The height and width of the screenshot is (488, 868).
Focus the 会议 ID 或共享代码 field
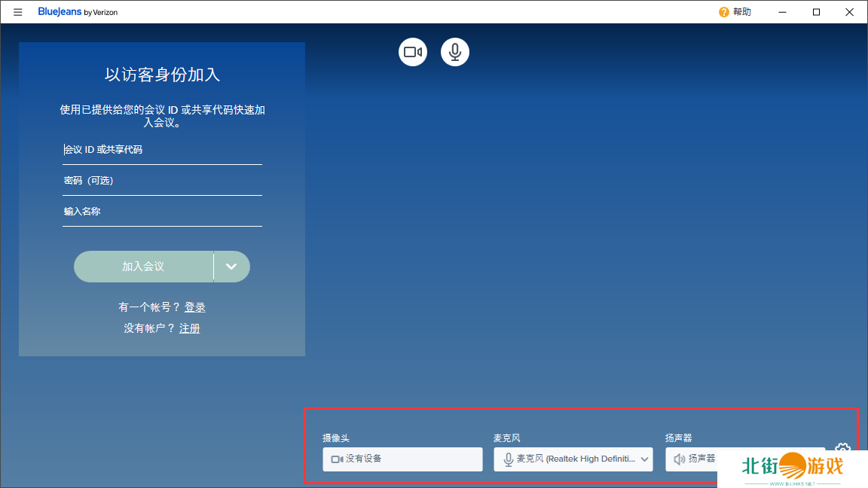[x=162, y=150]
